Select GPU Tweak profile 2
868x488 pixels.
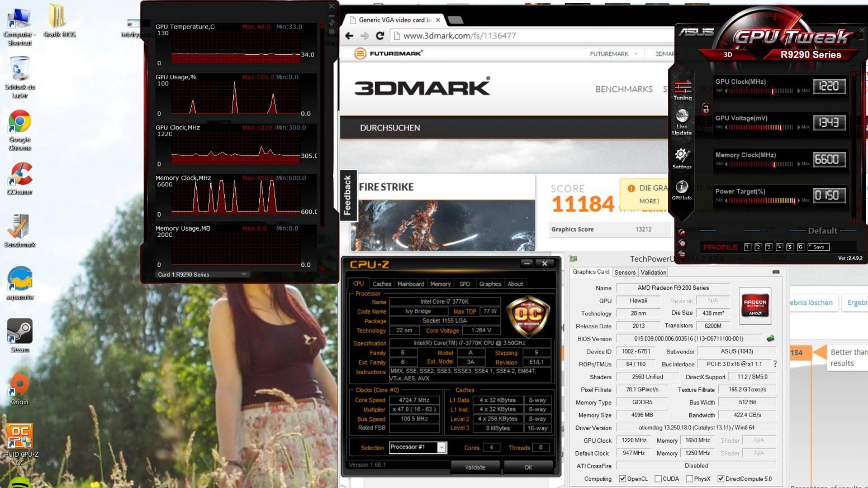758,247
